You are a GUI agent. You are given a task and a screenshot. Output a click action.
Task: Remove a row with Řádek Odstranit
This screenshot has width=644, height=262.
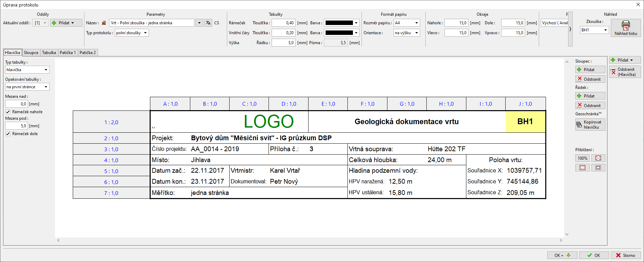pyautogui.click(x=590, y=105)
